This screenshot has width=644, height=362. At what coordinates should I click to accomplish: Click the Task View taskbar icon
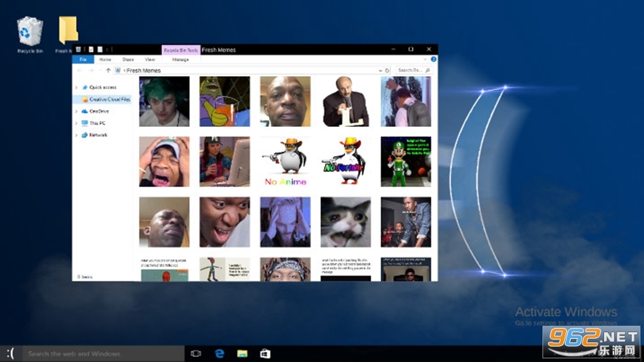click(x=195, y=353)
